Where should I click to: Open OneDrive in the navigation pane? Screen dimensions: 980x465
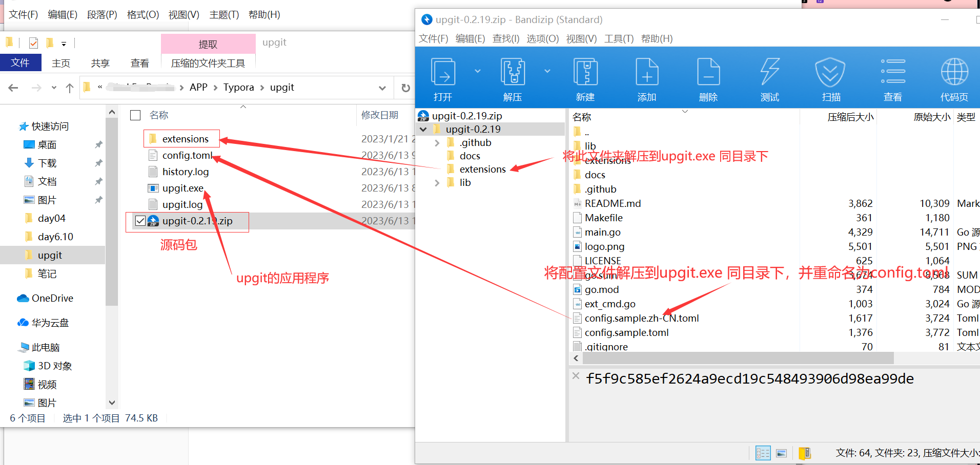(45, 298)
